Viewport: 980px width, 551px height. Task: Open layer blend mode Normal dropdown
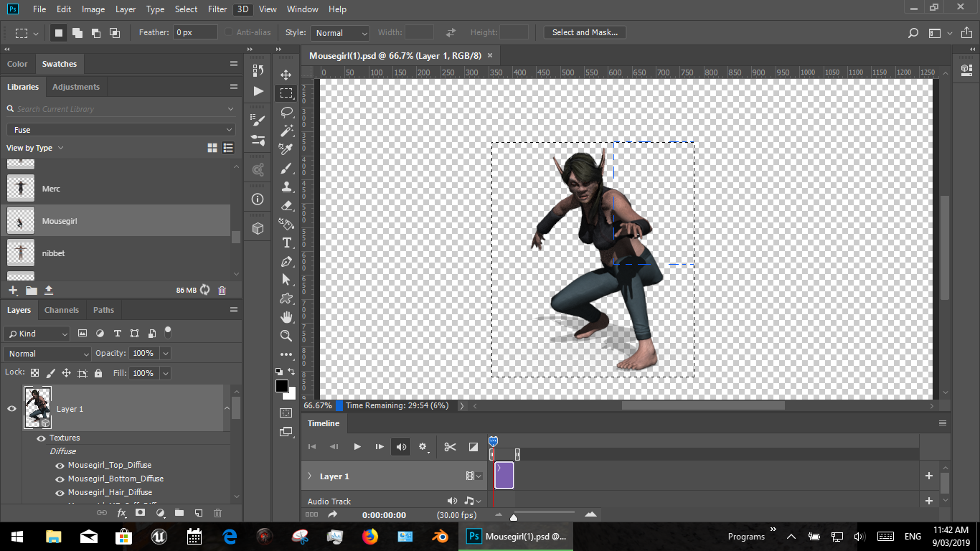(x=47, y=354)
